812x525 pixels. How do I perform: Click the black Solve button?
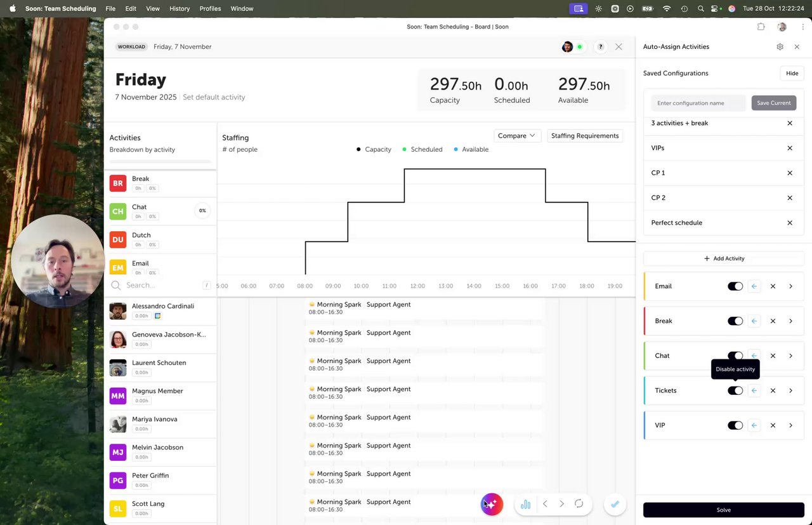[723, 510]
